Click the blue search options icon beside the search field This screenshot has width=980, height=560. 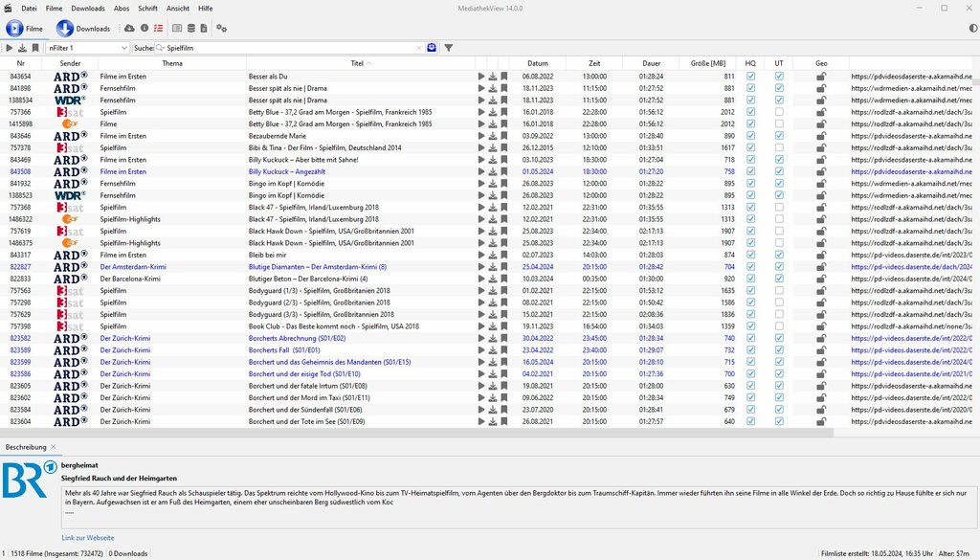pos(432,48)
